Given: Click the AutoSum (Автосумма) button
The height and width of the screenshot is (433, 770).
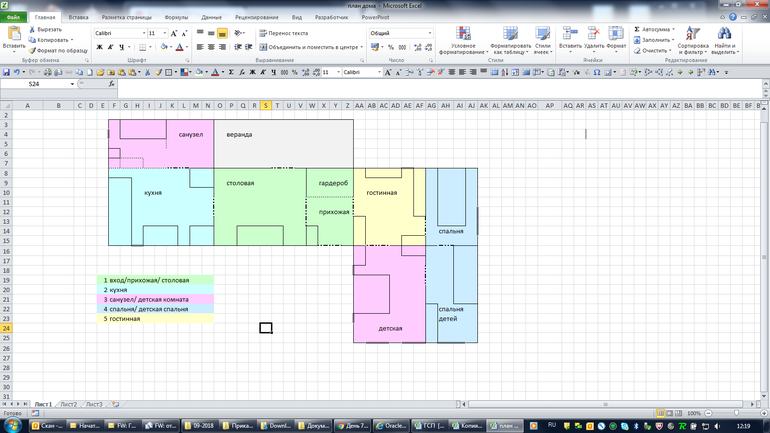Looking at the screenshot, I should [656, 29].
